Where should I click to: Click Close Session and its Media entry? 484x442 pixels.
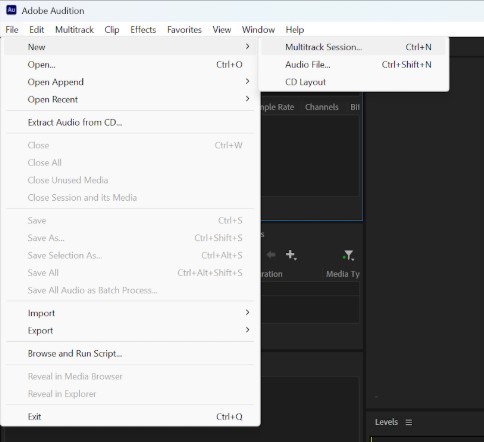(130, 198)
